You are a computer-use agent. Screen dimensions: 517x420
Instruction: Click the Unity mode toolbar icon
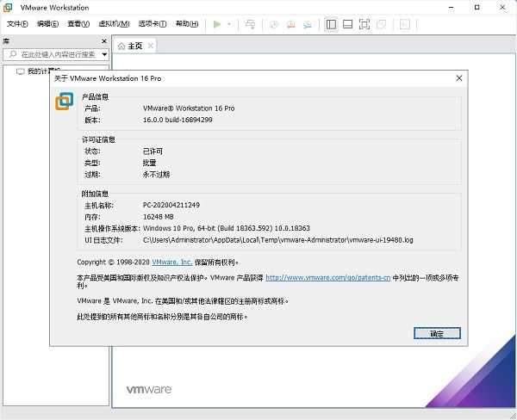381,24
